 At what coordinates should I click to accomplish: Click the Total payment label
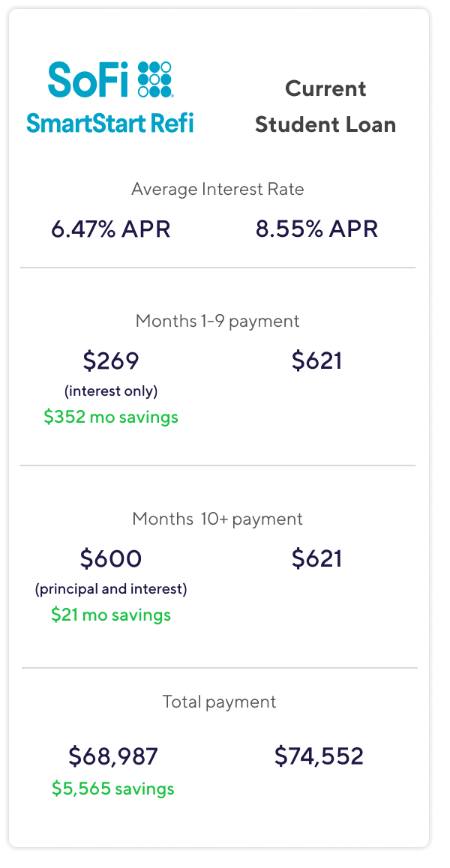click(x=219, y=702)
